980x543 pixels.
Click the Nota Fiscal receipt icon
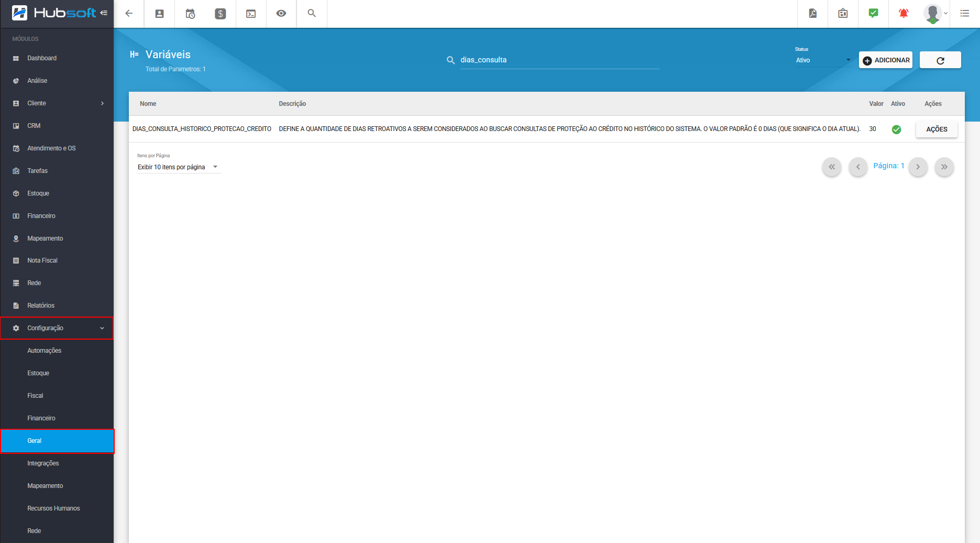point(16,260)
